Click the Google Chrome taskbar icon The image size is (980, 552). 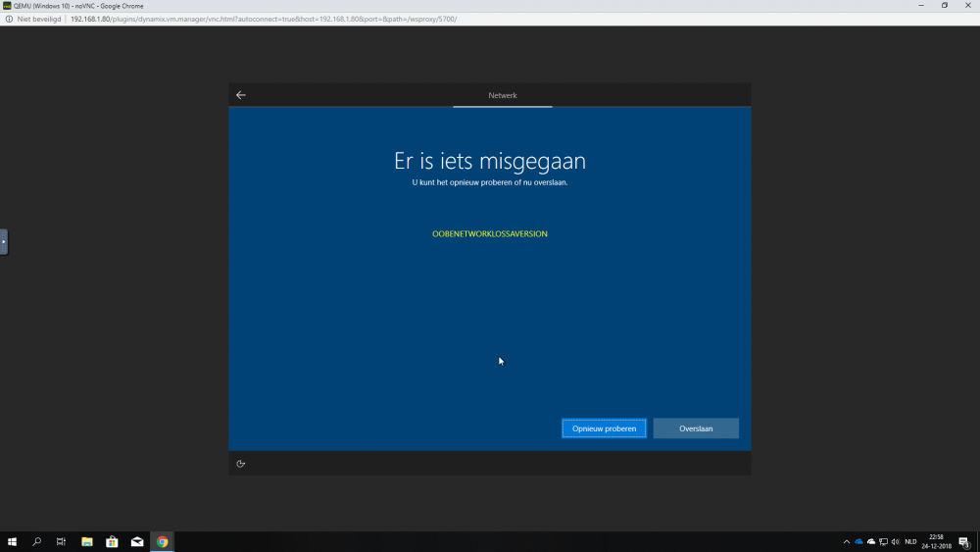tap(163, 542)
